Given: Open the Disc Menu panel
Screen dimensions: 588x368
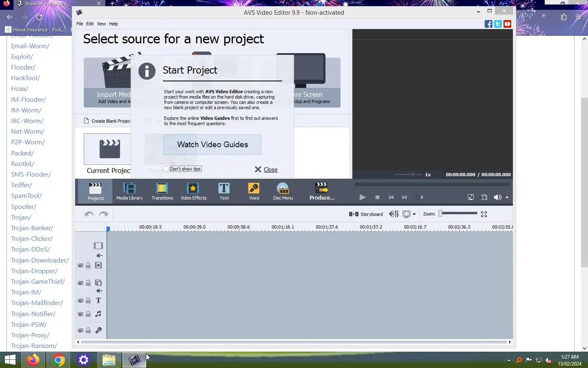Looking at the screenshot, I should [283, 191].
